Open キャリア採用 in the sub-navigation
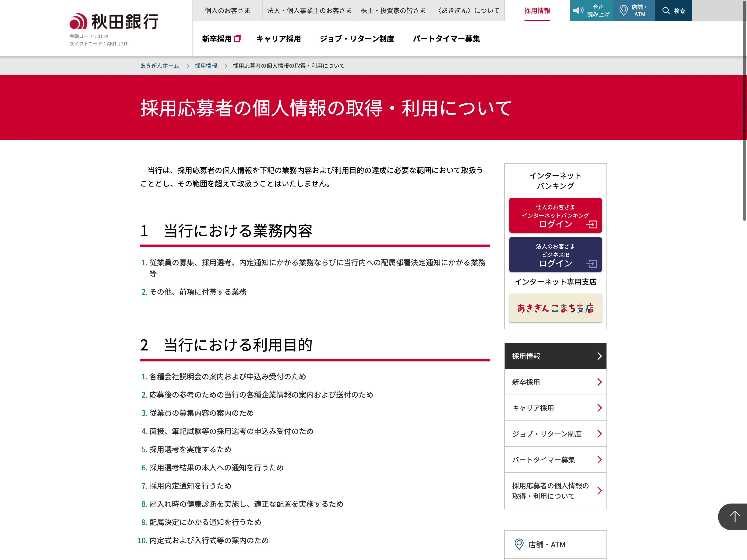Screen dimensions: 747x560 [278, 39]
